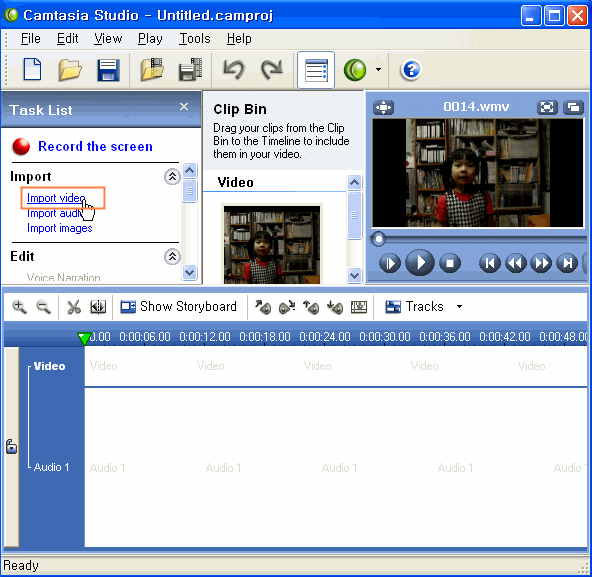Open the Tools menu
Image resolution: width=592 pixels, height=577 pixels.
[195, 39]
